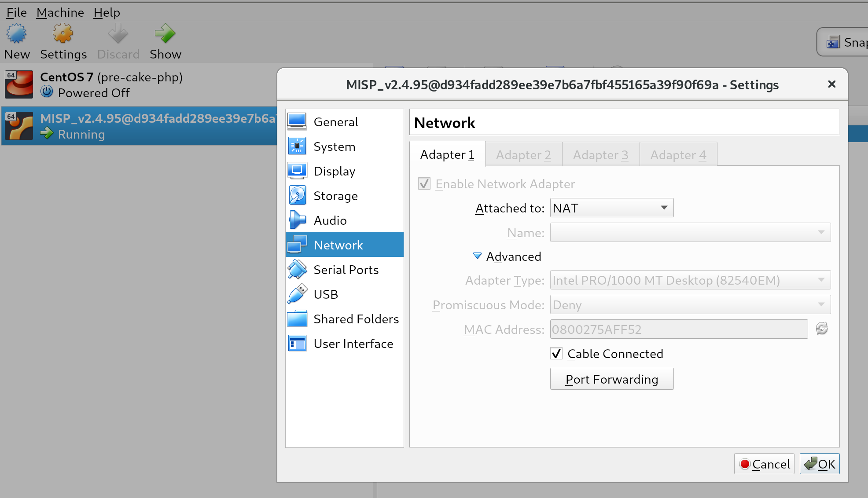Click the Shared Folders icon
Viewport: 868px width, 498px height.
coord(297,319)
